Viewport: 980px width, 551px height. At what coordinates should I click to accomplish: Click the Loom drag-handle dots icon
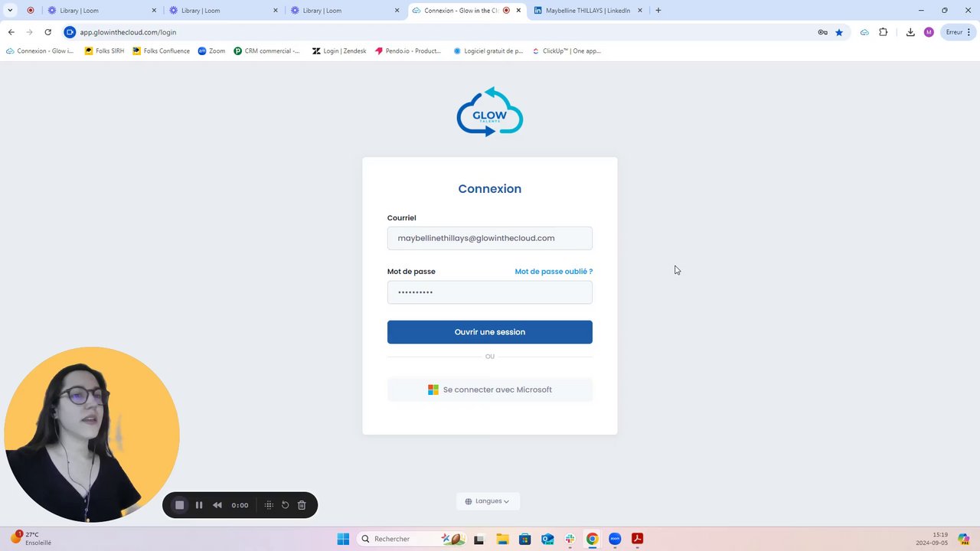(269, 505)
